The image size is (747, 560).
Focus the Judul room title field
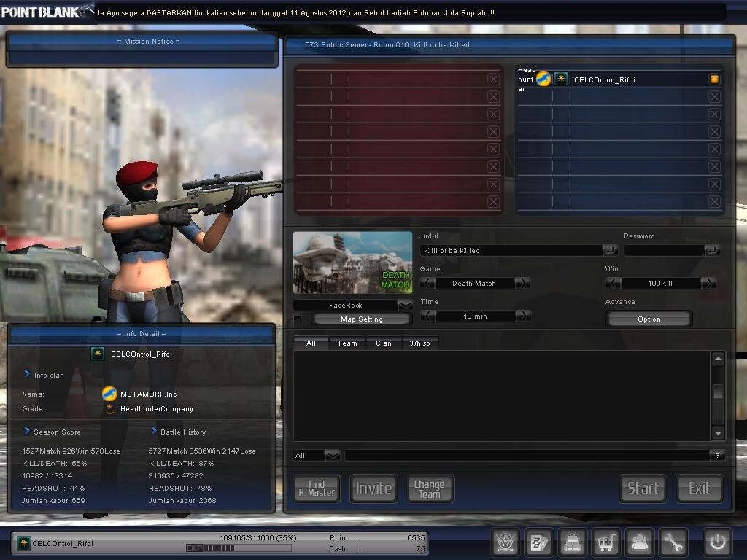pos(511,251)
